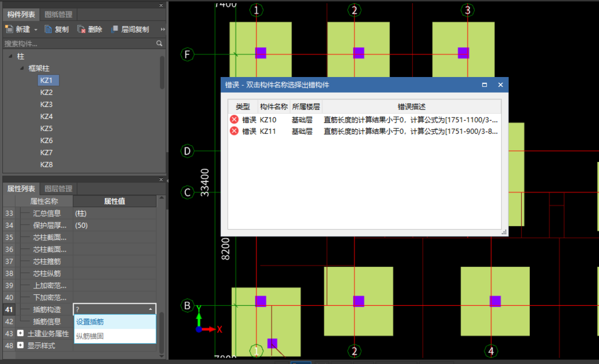Switch to the 属性列表 tab
The image size is (599, 364).
tap(21, 188)
